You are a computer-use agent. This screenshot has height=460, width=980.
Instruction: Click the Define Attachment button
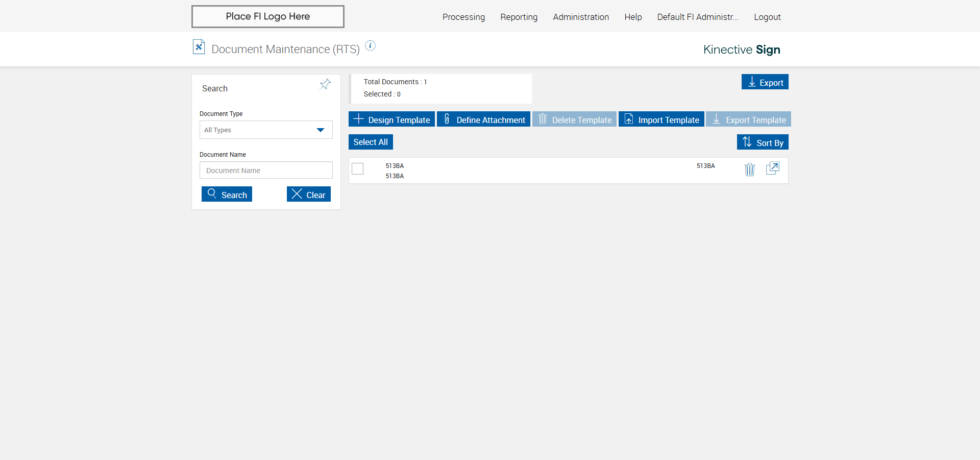pos(483,119)
